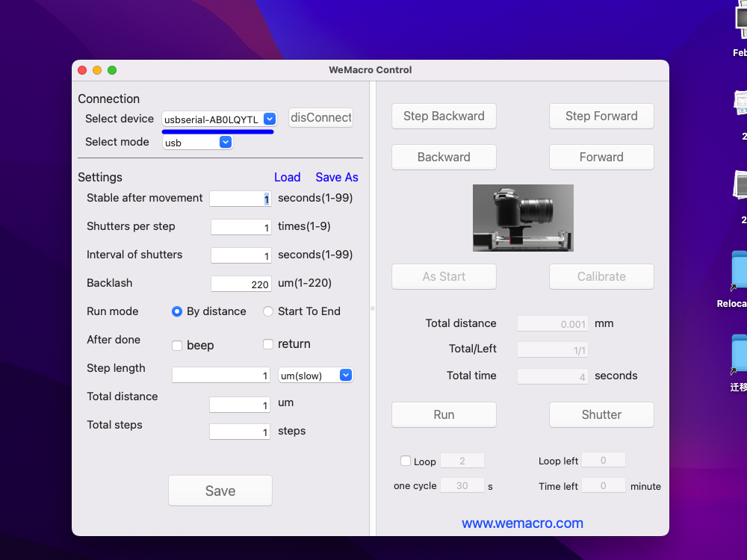
Task: Click the Total distance mm readout field
Action: tap(553, 324)
